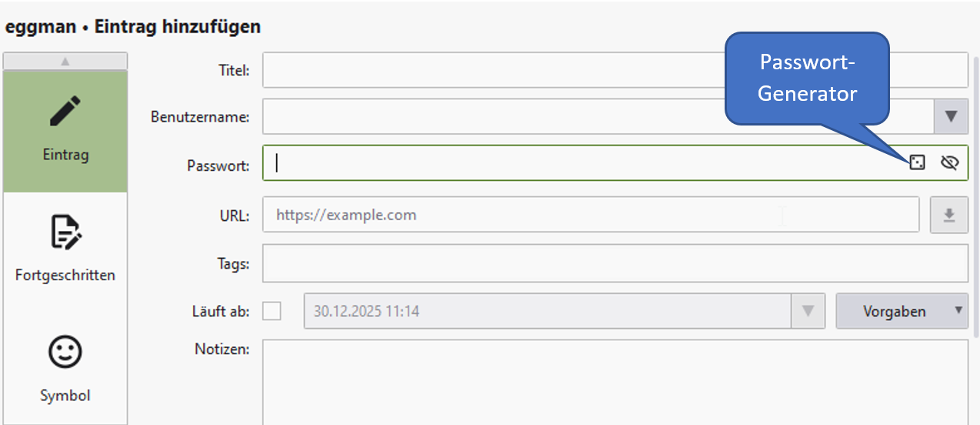Switch to the Fortgeschritten tab label
This screenshot has height=425, width=980.
tap(65, 275)
